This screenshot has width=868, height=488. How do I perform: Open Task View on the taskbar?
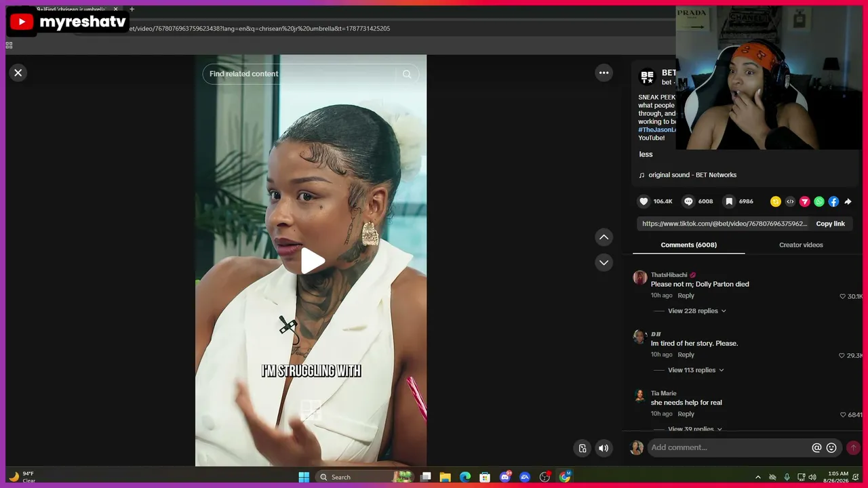425,477
